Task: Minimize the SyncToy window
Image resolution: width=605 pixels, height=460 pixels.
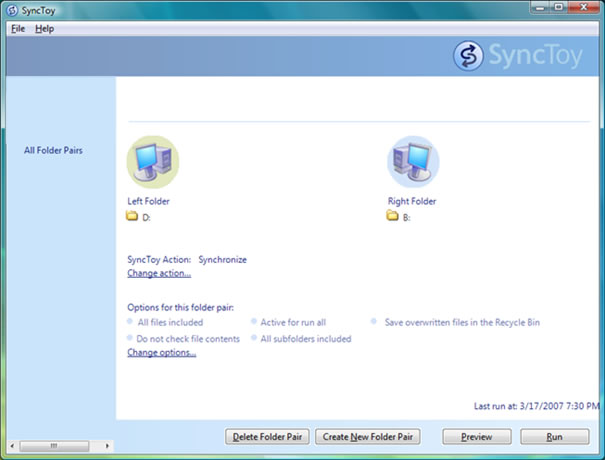Action: (x=540, y=7)
